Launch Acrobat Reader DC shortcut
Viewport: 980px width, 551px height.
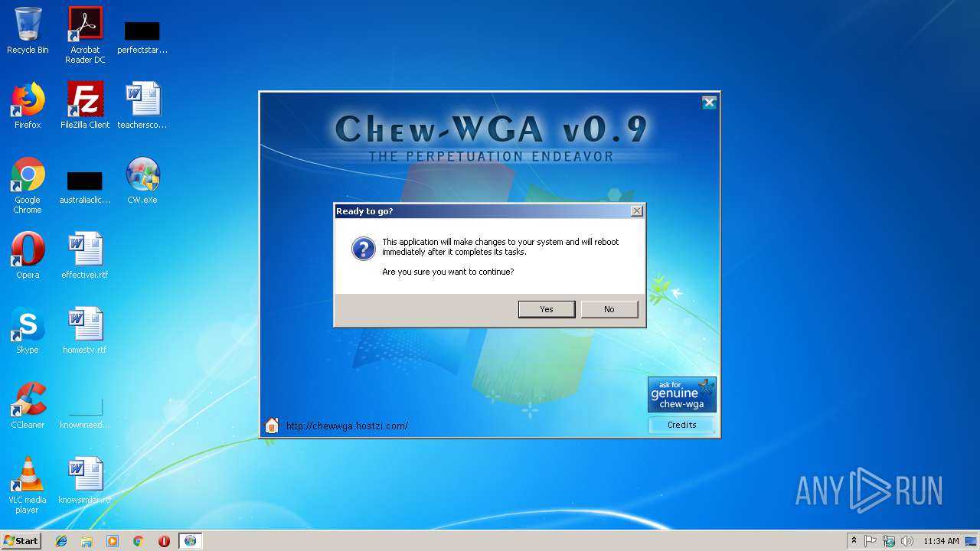[85, 35]
